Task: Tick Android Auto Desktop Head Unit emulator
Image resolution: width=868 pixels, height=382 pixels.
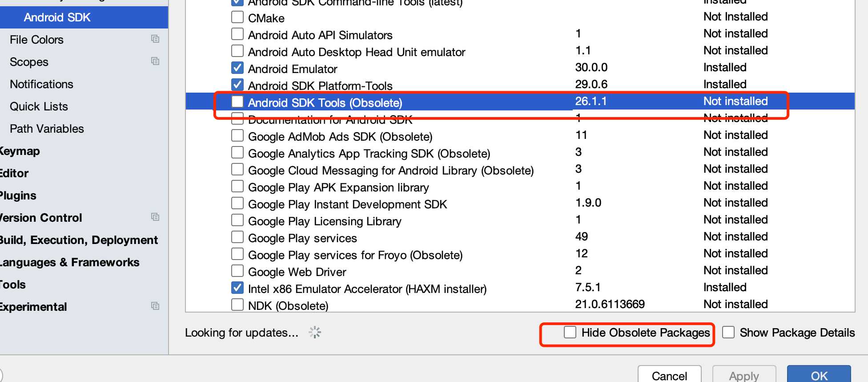Action: pos(237,51)
